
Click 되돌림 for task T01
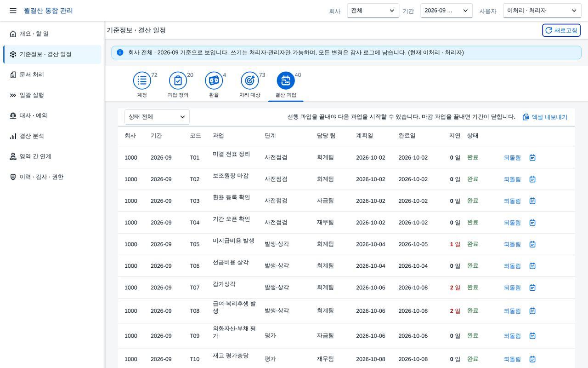pyautogui.click(x=512, y=157)
